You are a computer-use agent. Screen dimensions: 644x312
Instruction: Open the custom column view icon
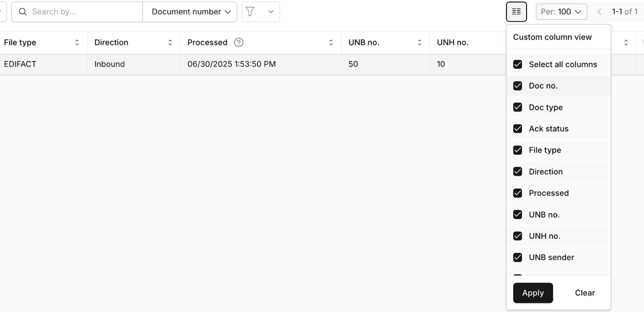click(516, 12)
